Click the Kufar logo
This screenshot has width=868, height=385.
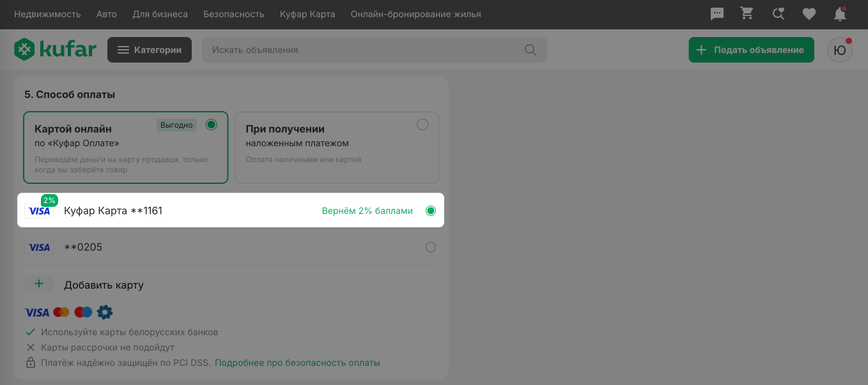56,50
